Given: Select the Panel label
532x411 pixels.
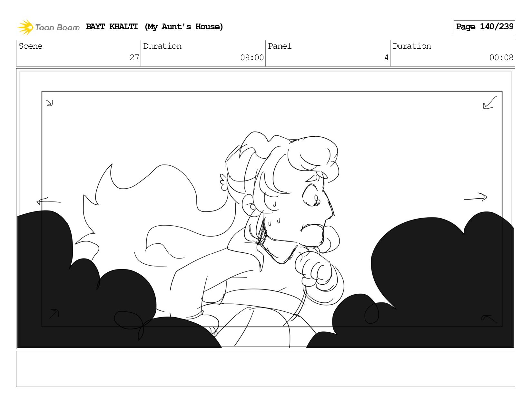Looking at the screenshot, I should pos(280,46).
